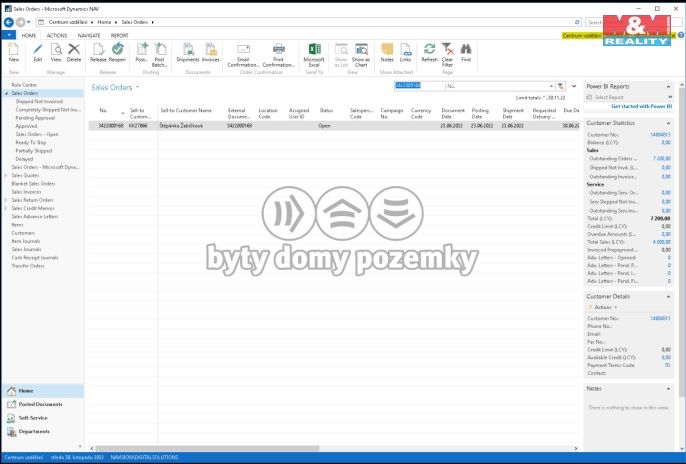This screenshot has width=686, height=464.
Task: Click the horizontal scrollbar thumb of list
Action: [207, 448]
